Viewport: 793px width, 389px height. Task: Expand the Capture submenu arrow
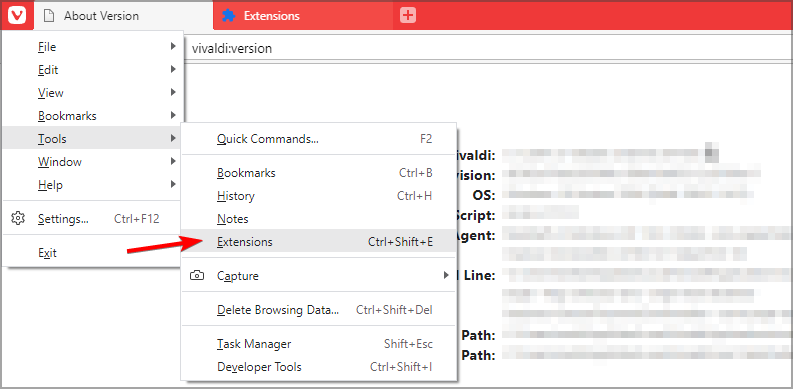click(446, 275)
